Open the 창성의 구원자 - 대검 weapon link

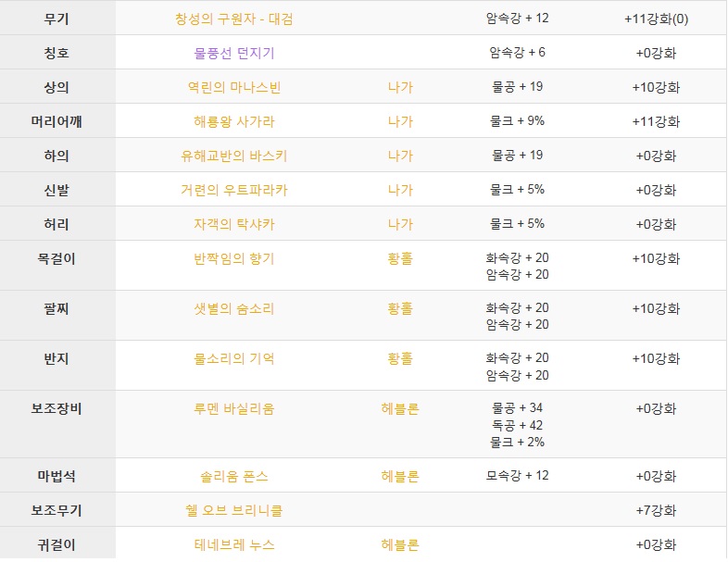click(x=233, y=19)
